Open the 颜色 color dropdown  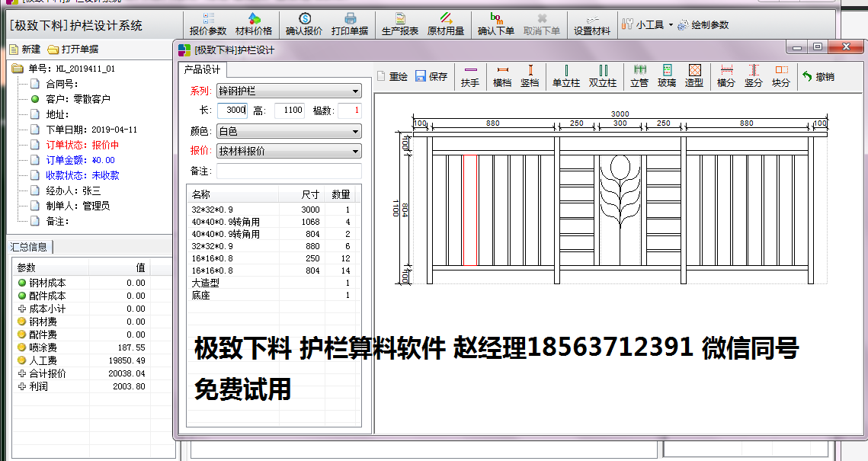click(288, 131)
